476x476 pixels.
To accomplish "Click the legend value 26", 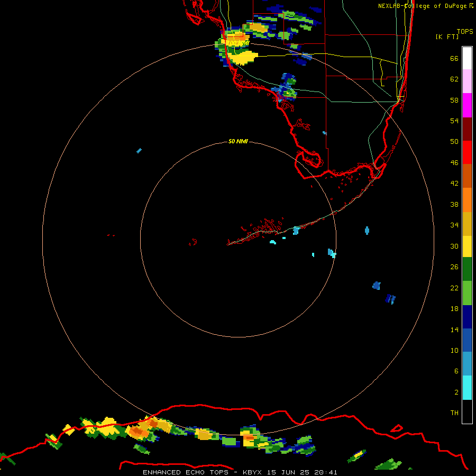I will pos(454,267).
